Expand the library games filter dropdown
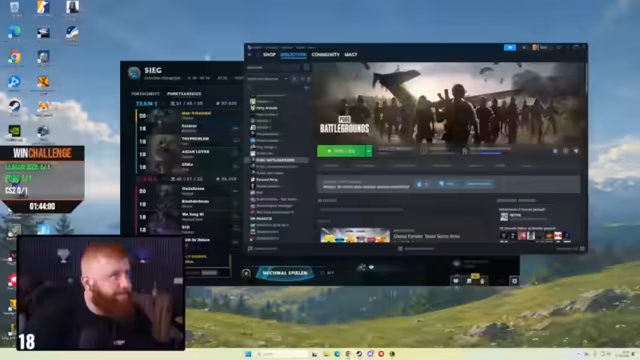 267,79
